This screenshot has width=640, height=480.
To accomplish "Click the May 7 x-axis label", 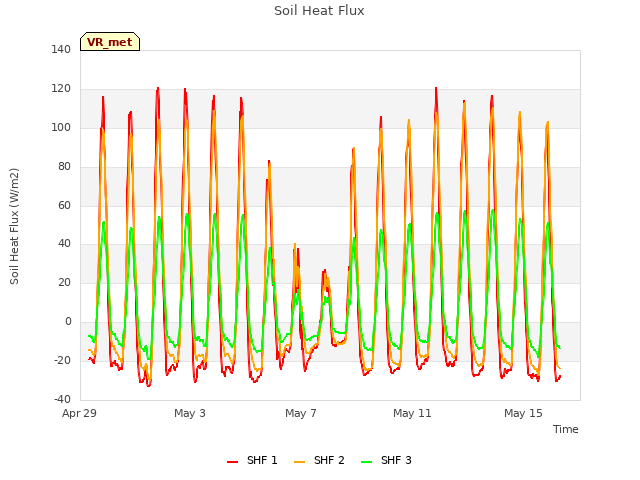I will [x=301, y=413].
